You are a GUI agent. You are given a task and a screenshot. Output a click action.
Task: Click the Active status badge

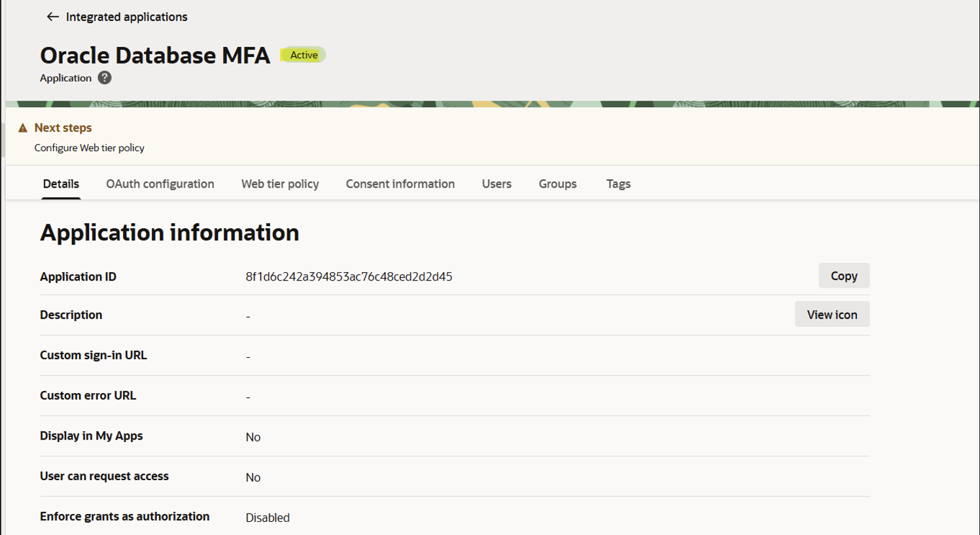point(302,55)
